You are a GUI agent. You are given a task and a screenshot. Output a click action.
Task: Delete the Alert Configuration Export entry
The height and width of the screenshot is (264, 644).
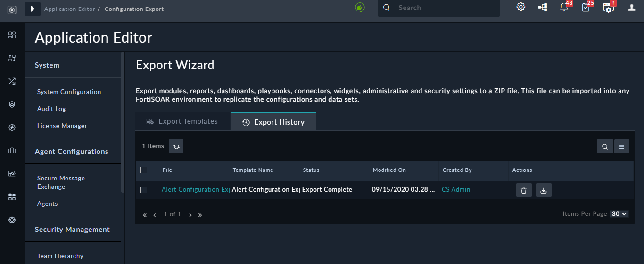pyautogui.click(x=524, y=190)
